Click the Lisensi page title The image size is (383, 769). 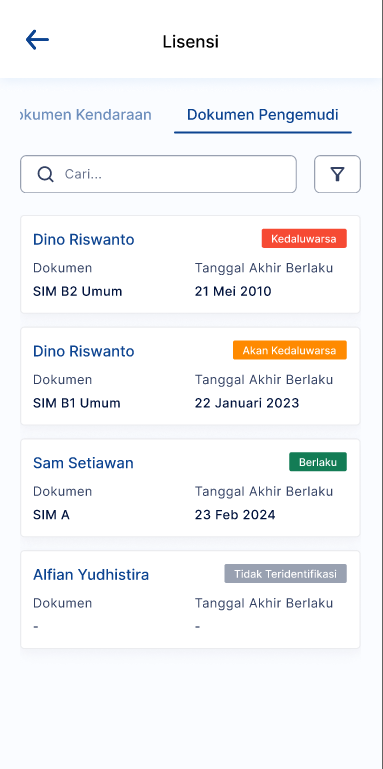(x=191, y=42)
